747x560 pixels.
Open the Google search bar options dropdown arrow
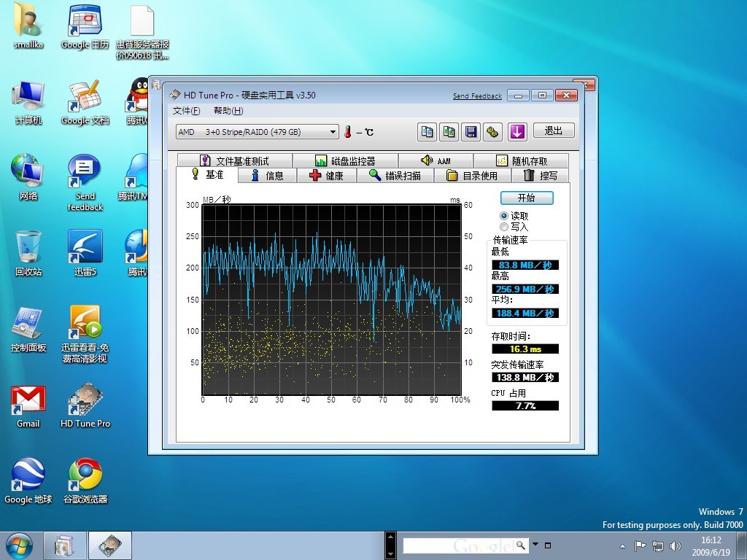pyautogui.click(x=535, y=545)
